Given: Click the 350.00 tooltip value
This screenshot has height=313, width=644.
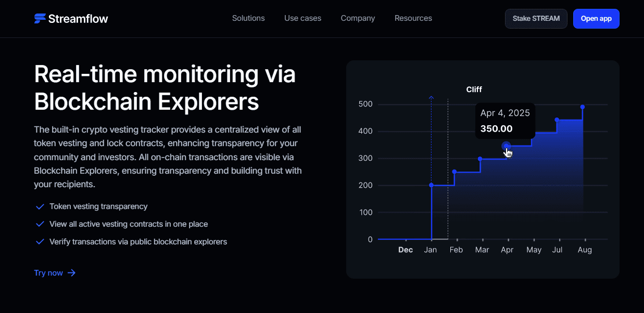Looking at the screenshot, I should tap(496, 128).
